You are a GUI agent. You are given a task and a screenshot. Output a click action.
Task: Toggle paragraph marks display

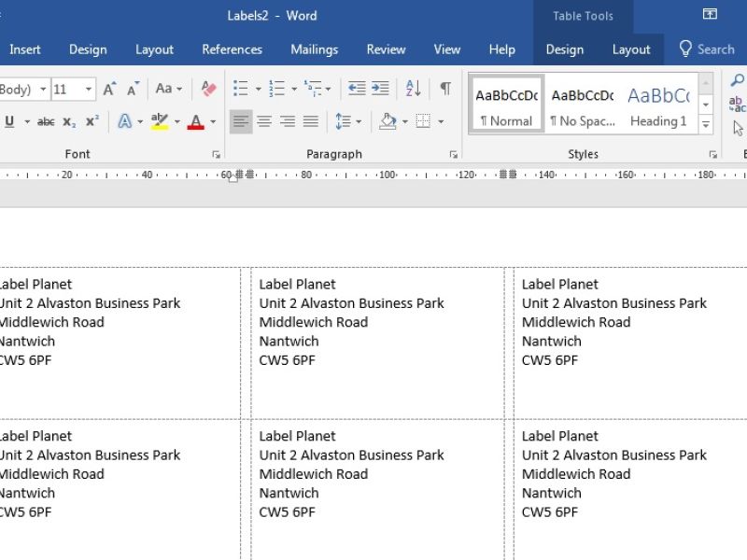click(x=445, y=90)
